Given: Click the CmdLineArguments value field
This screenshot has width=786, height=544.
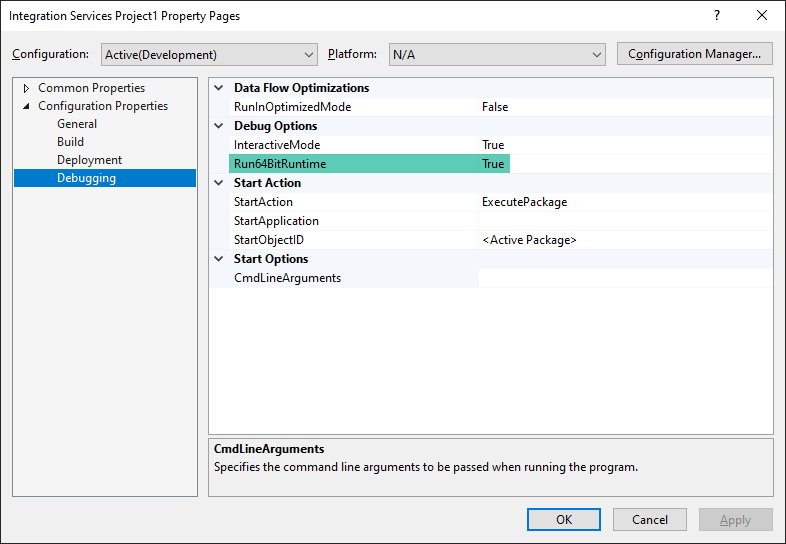Looking at the screenshot, I should (624, 278).
